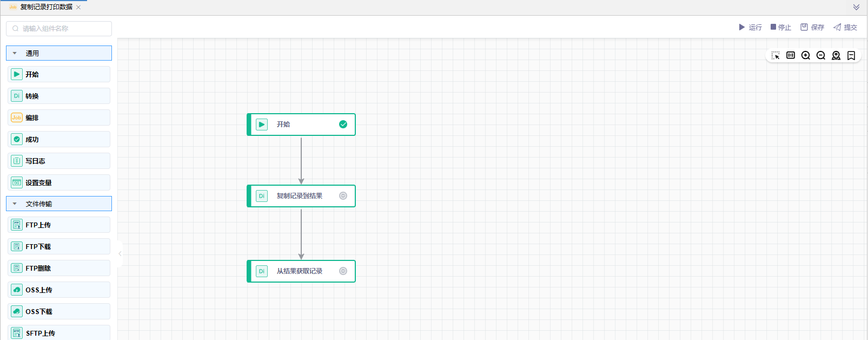The width and height of the screenshot is (868, 340).
Task: Click the 1:1 actual size icon
Action: coord(791,55)
